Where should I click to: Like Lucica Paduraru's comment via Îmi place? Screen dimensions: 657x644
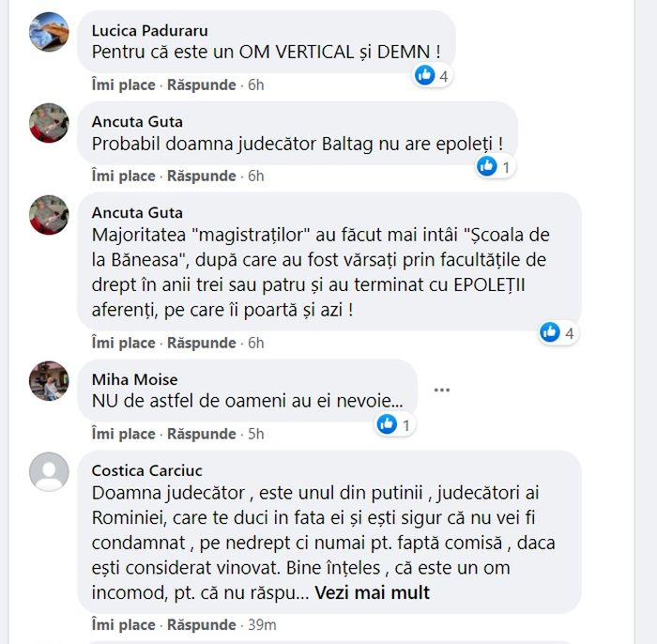124,85
